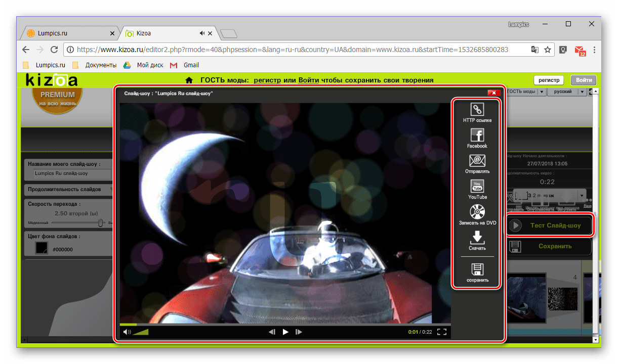Mute the player volume speaker
Screen dimensions: 620x364
pyautogui.click(x=127, y=332)
